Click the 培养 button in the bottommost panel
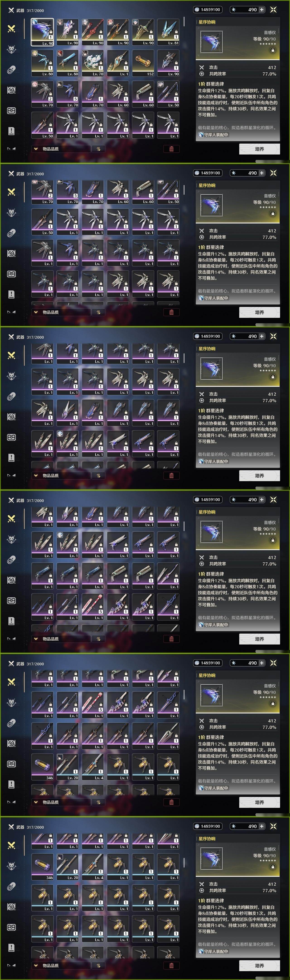The image size is (290, 980). 260,965
